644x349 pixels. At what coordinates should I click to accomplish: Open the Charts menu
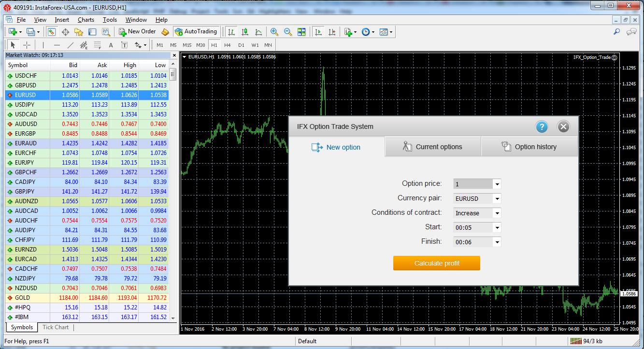coord(86,20)
